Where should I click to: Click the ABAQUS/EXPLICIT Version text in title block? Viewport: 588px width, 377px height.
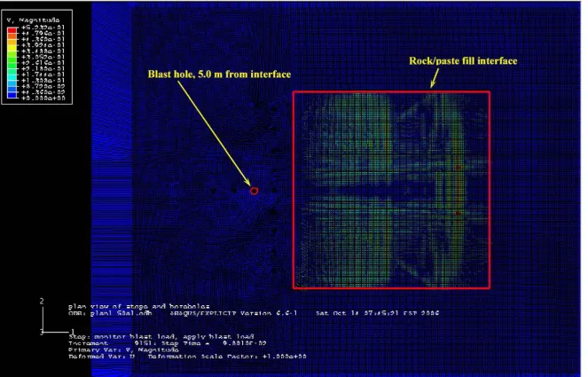[x=233, y=313]
